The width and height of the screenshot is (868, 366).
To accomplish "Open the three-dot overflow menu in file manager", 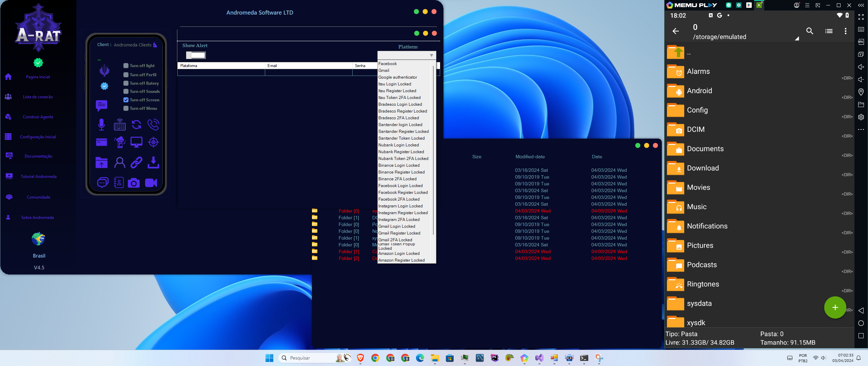I will tap(846, 31).
